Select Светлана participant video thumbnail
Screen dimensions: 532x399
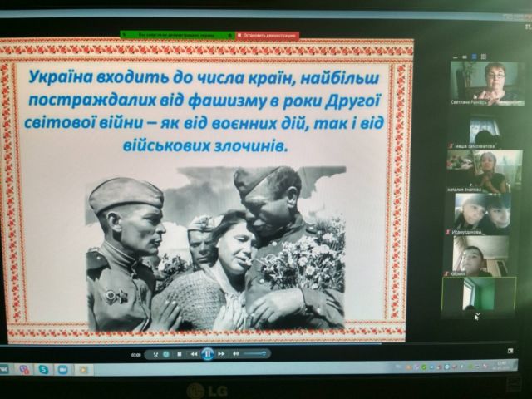(x=485, y=83)
